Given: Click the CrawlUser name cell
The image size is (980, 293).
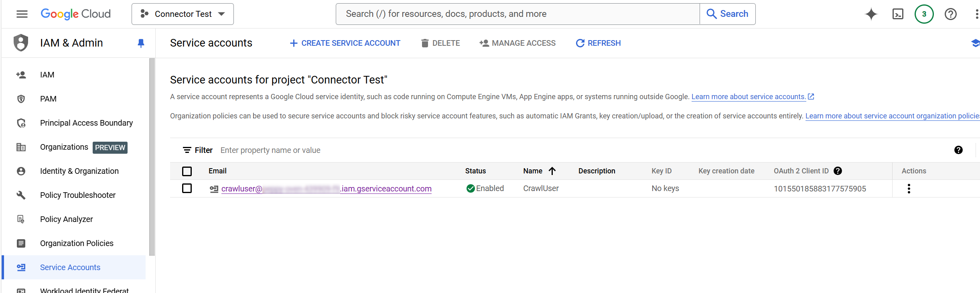Looking at the screenshot, I should click(x=541, y=188).
